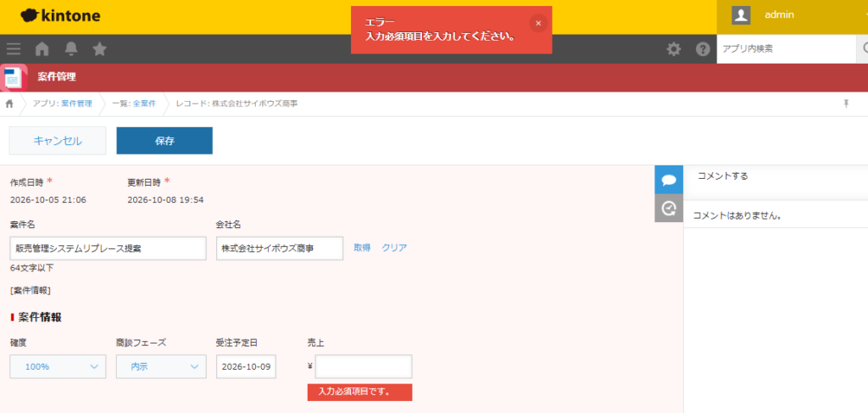The height and width of the screenshot is (413, 868).
Task: Open the 案件管理 breadcrumb link
Action: [77, 103]
